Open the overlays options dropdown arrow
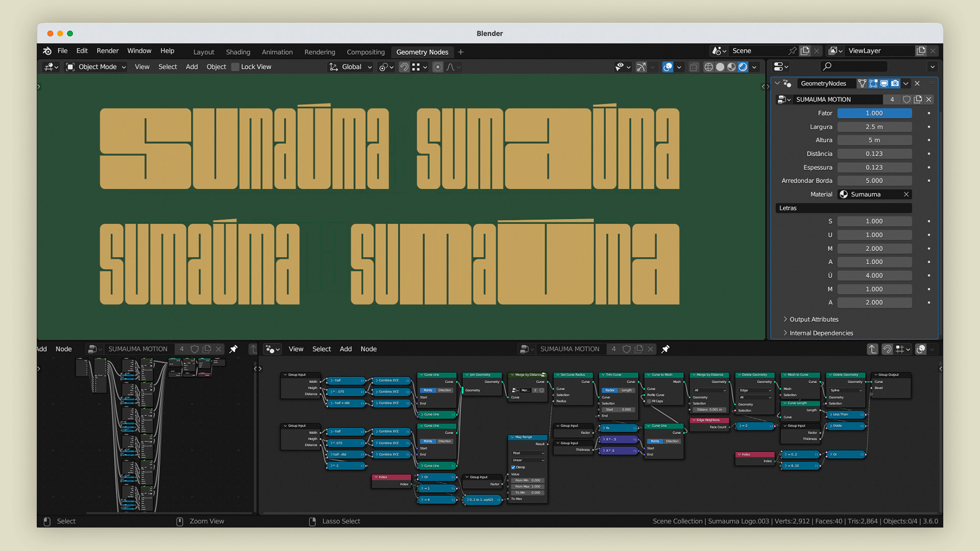The width and height of the screenshot is (980, 551). click(x=679, y=67)
